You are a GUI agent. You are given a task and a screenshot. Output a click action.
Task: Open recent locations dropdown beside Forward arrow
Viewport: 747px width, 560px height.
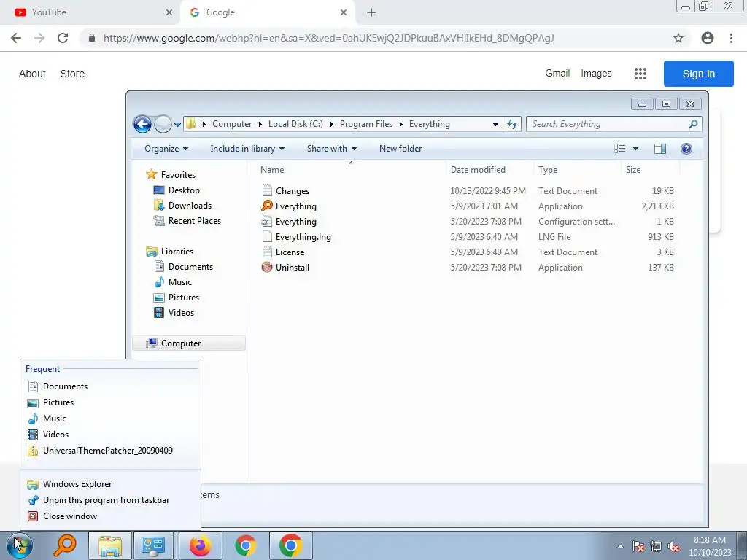tap(177, 124)
